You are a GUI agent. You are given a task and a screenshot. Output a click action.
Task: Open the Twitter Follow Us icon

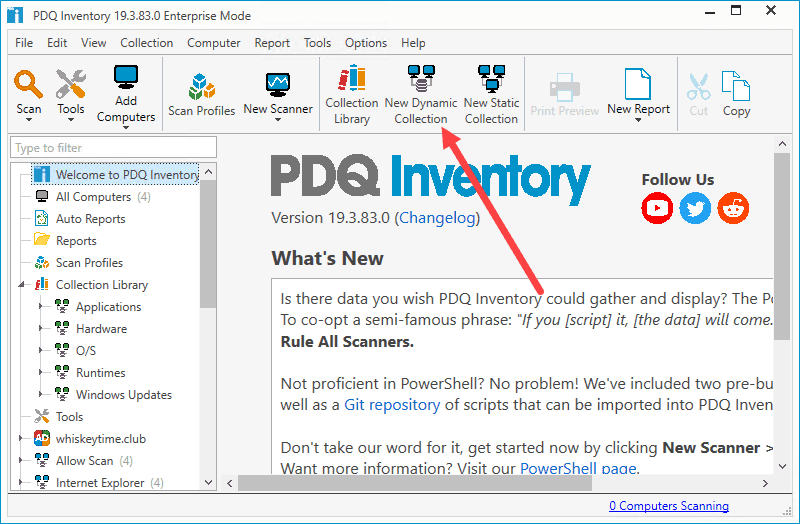tap(695, 208)
